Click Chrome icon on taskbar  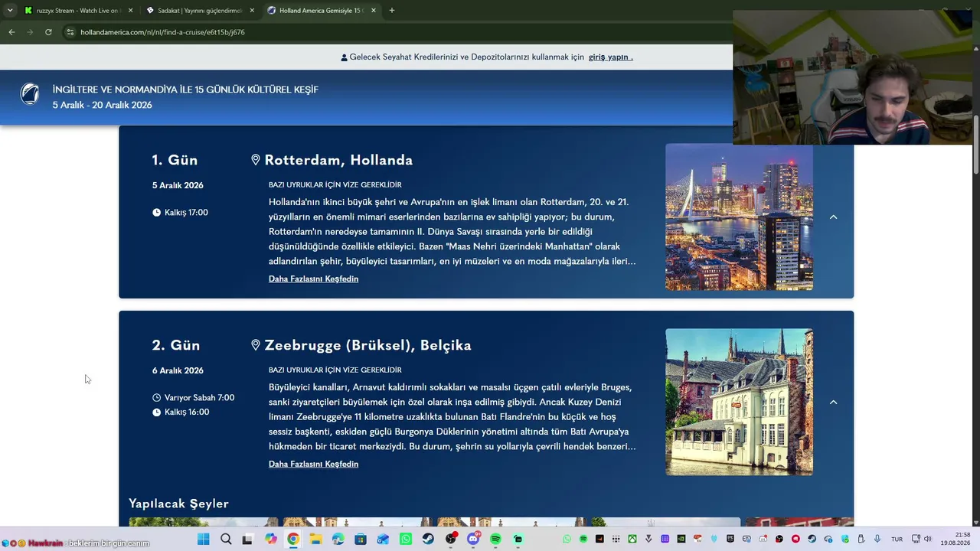coord(293,540)
